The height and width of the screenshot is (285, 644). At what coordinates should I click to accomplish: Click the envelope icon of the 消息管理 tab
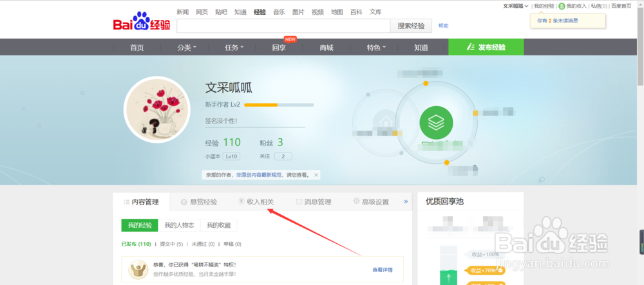(x=299, y=202)
